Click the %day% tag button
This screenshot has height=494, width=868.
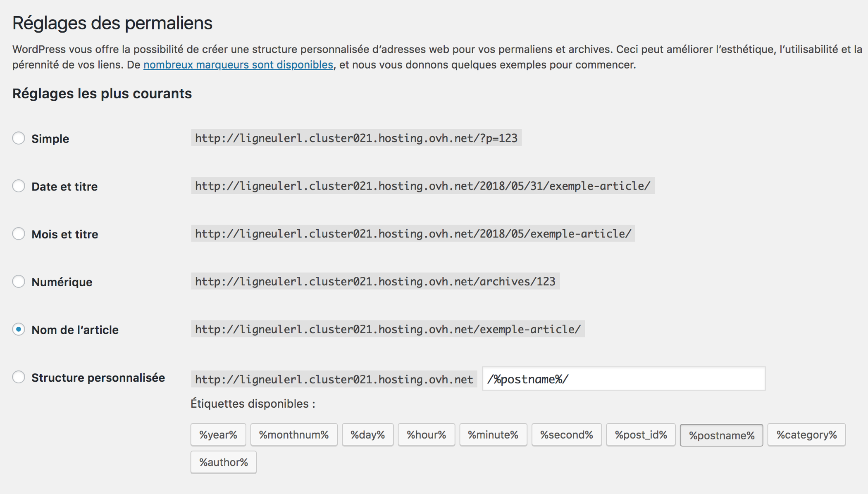pos(367,435)
